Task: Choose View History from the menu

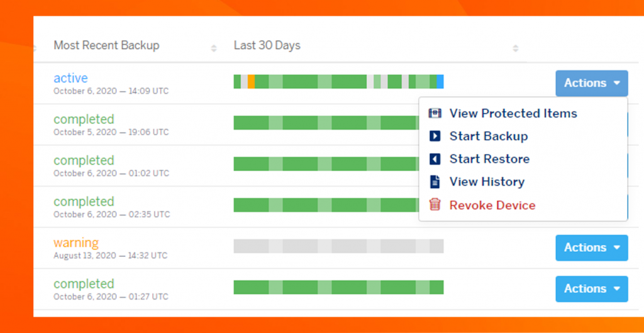Action: [x=487, y=182]
